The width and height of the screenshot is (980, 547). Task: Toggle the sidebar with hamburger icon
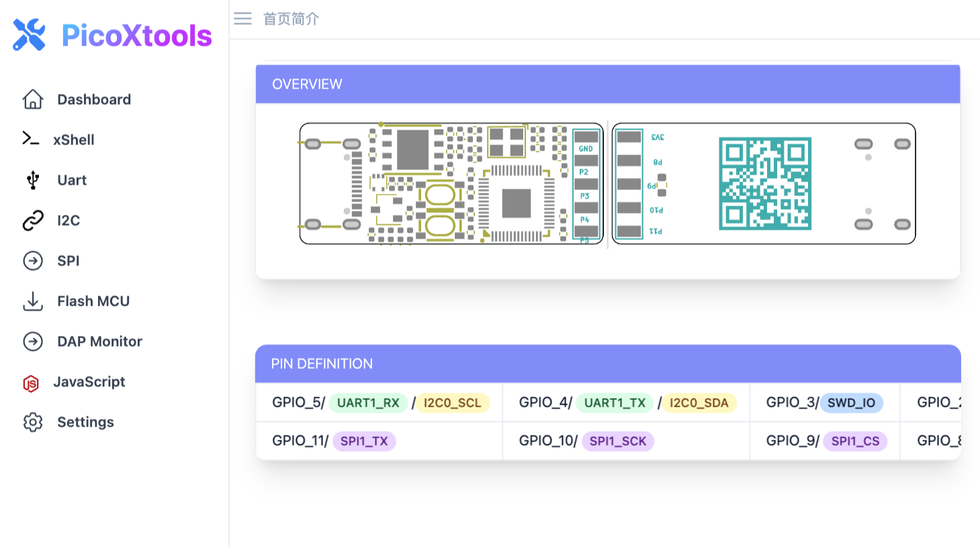pyautogui.click(x=242, y=19)
